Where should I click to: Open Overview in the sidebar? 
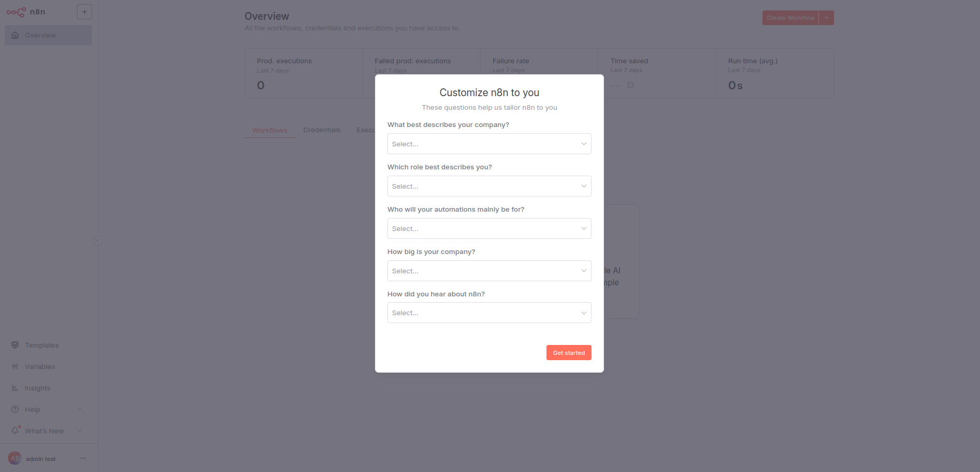tap(48, 36)
